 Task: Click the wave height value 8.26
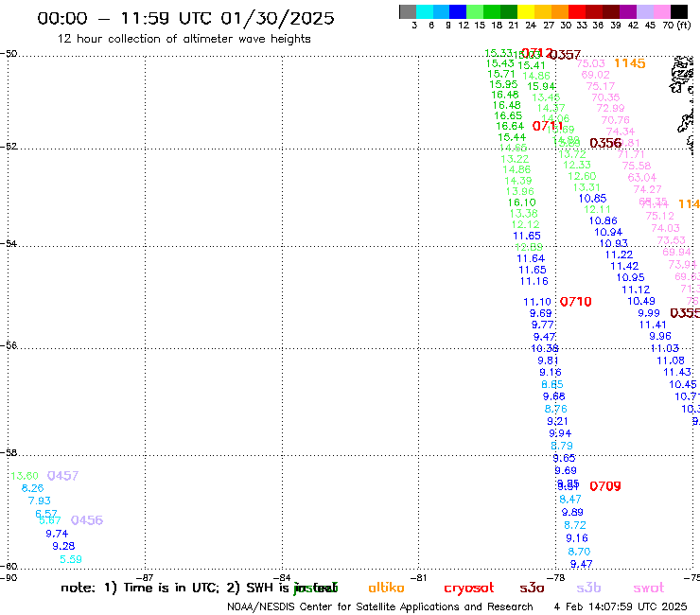click(32, 488)
